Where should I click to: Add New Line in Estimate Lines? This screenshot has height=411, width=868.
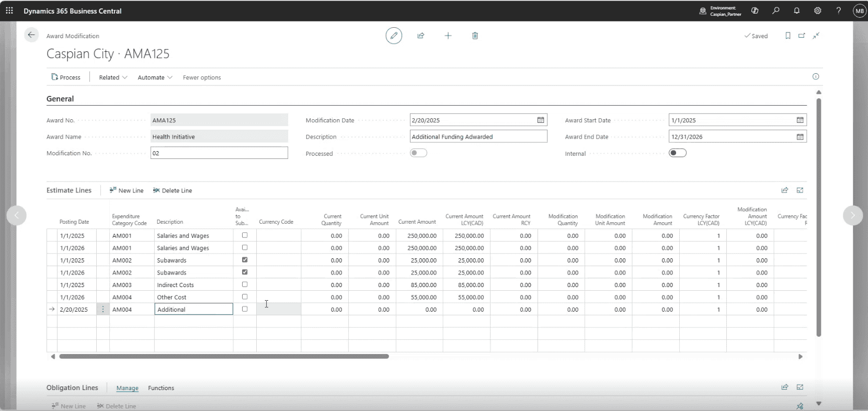pyautogui.click(x=126, y=190)
